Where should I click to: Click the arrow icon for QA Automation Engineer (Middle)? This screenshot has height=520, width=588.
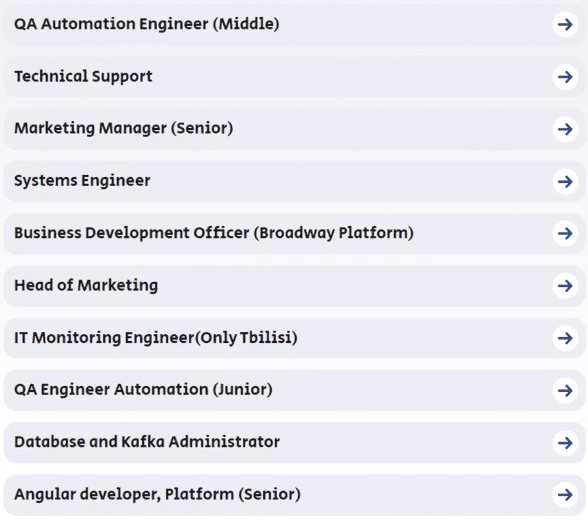click(x=565, y=25)
